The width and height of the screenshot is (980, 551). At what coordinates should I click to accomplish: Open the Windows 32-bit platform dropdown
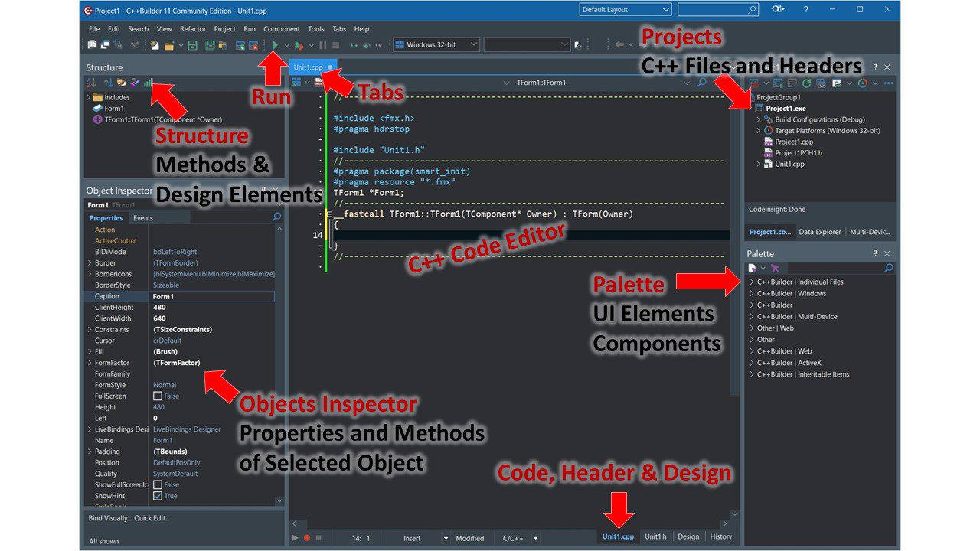click(x=437, y=45)
